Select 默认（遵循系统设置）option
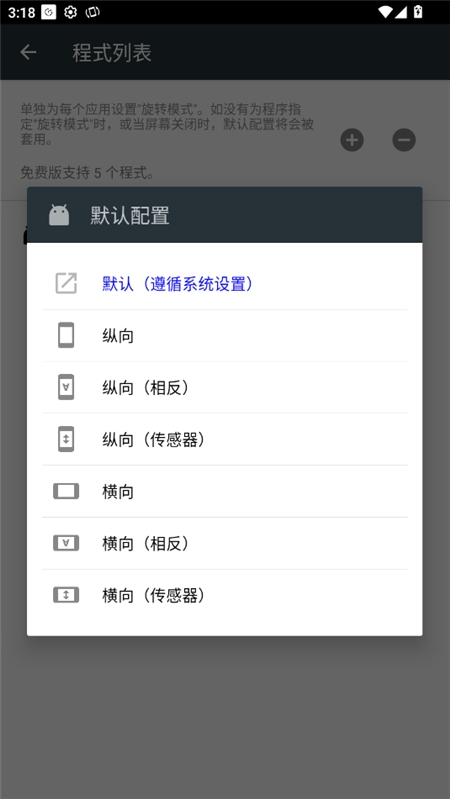The height and width of the screenshot is (799, 450). point(225,283)
